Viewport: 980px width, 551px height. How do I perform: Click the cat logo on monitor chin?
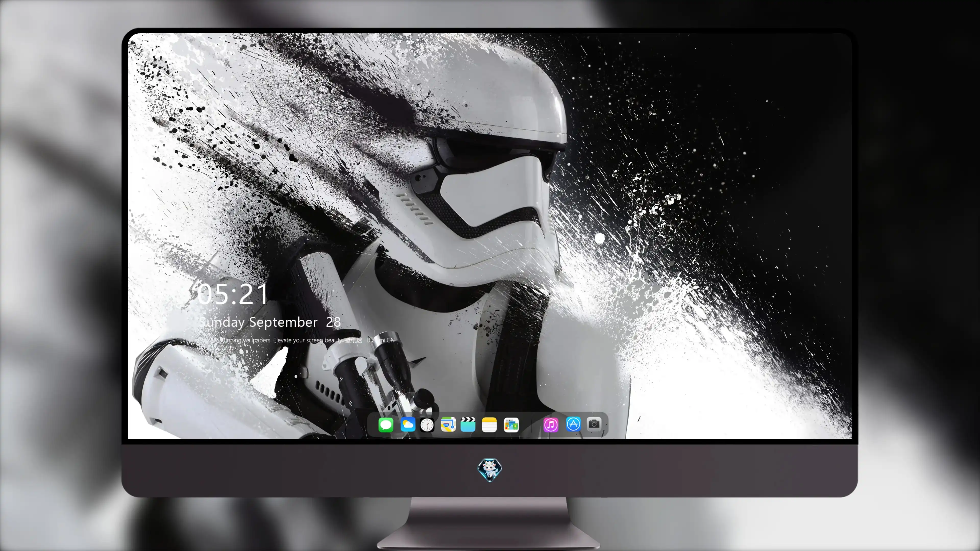coord(490,470)
